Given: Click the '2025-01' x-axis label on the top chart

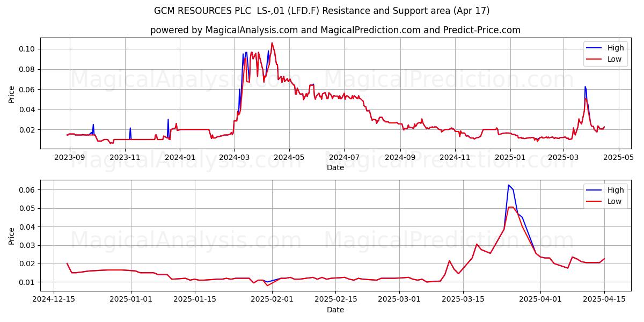Looking at the screenshot, I should click(510, 158).
